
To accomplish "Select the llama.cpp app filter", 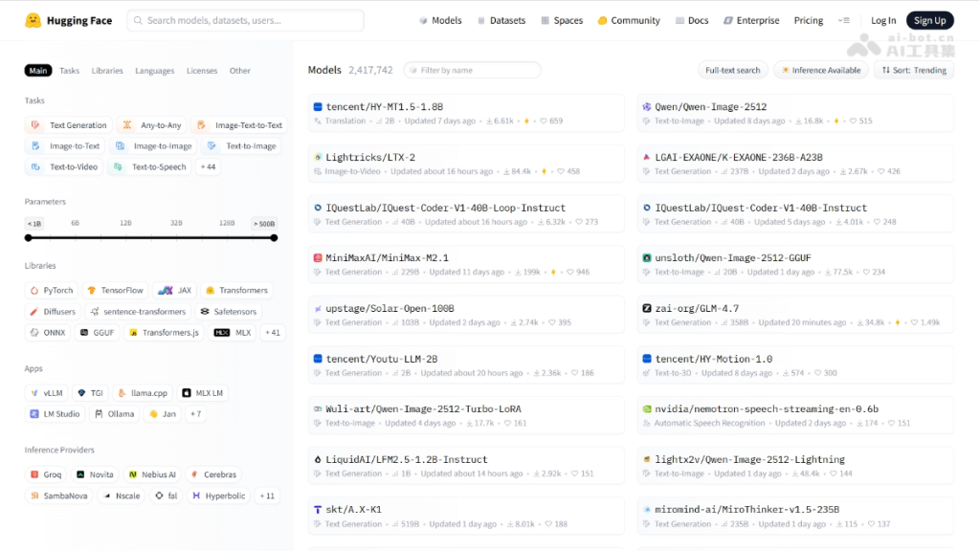I will (142, 393).
